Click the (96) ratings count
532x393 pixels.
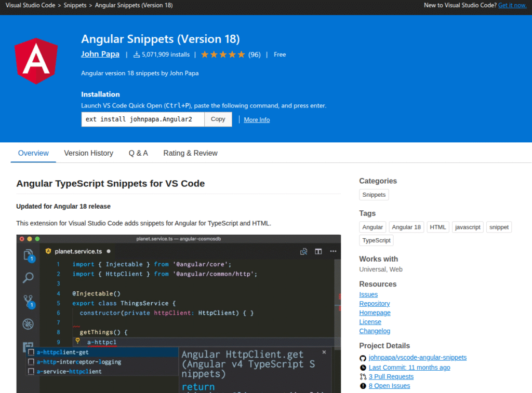tap(255, 55)
